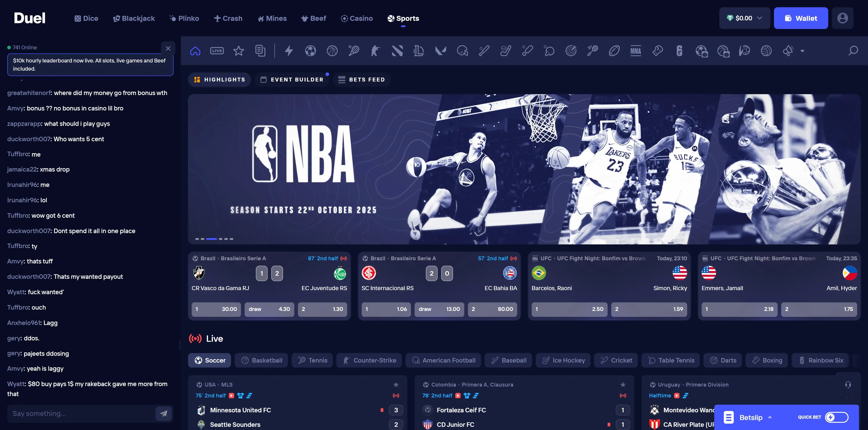
Task: Switch to the Event Builder tab
Action: [x=292, y=80]
